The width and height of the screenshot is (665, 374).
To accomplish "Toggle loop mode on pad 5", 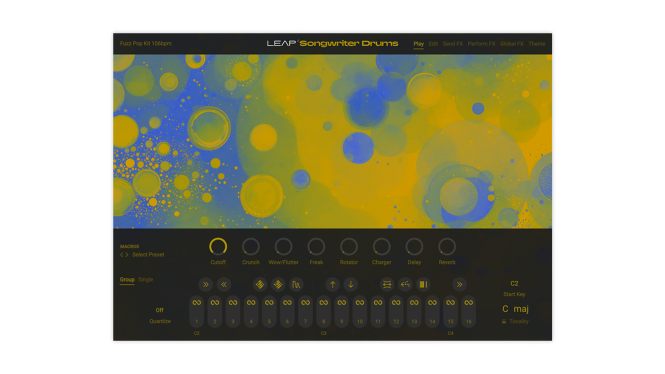I will (269, 302).
